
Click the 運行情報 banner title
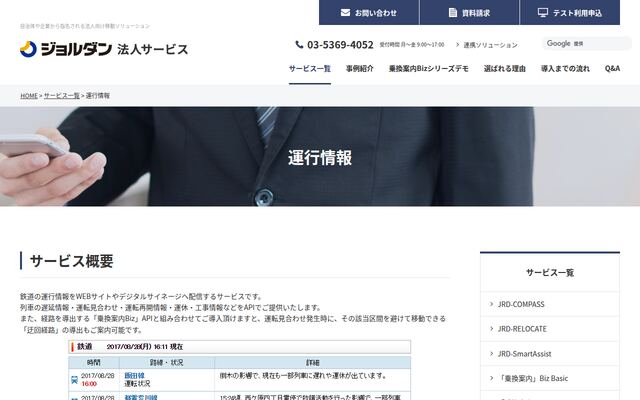(320, 158)
